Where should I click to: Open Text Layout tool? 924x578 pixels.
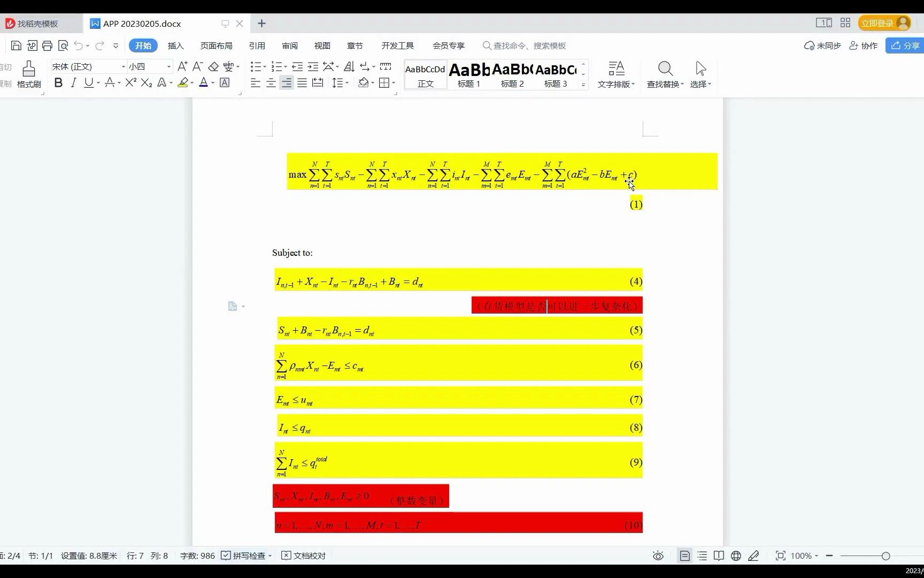point(616,74)
